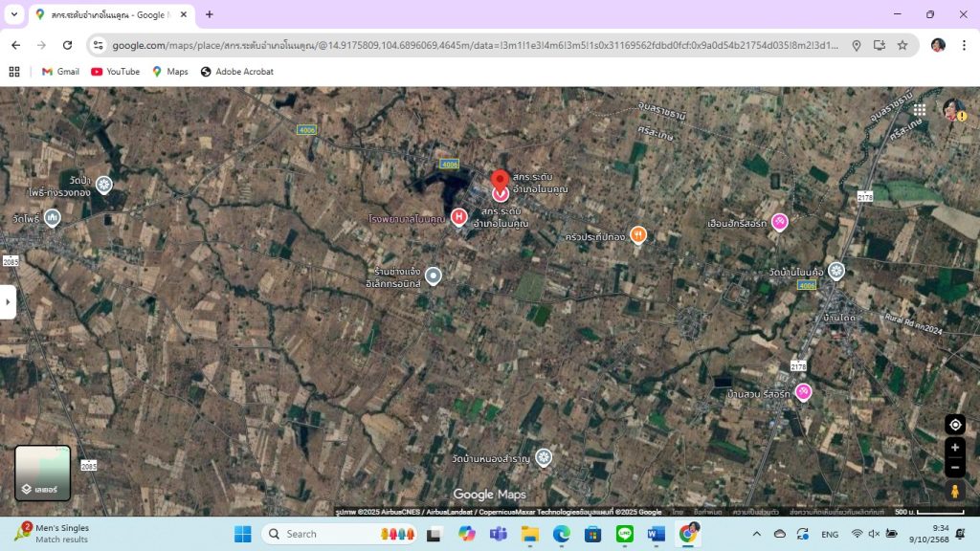Screen dimensions: 980x551
Task: Switch the ENG input language indicator
Action: 830,534
